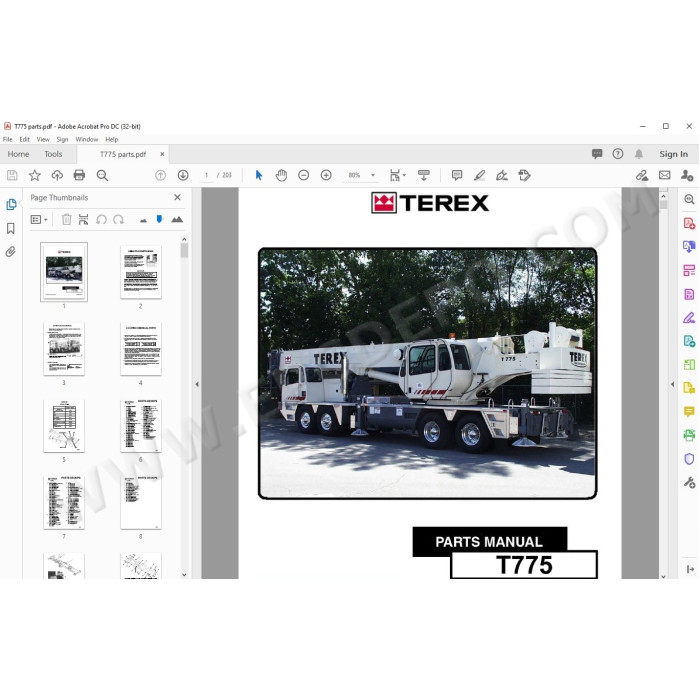700x700 pixels.
Task: Enlarge thumbnails with large mountain icon
Action: click(177, 219)
